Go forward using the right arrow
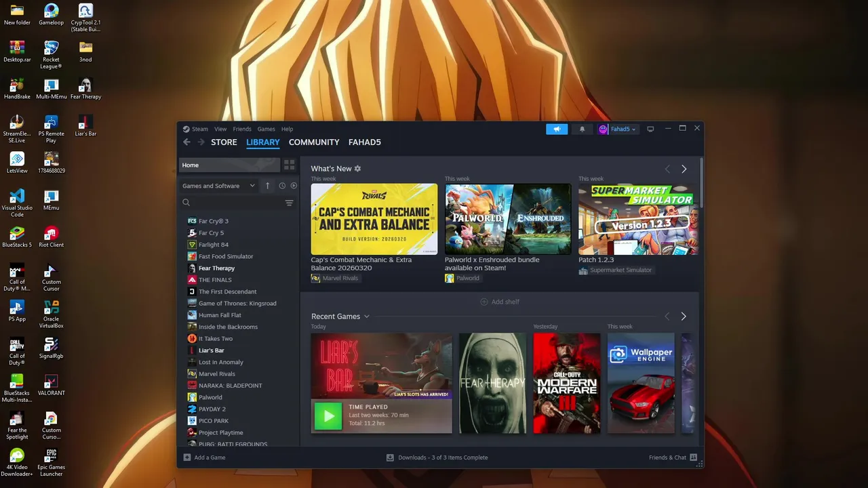The width and height of the screenshot is (868, 488). click(201, 142)
